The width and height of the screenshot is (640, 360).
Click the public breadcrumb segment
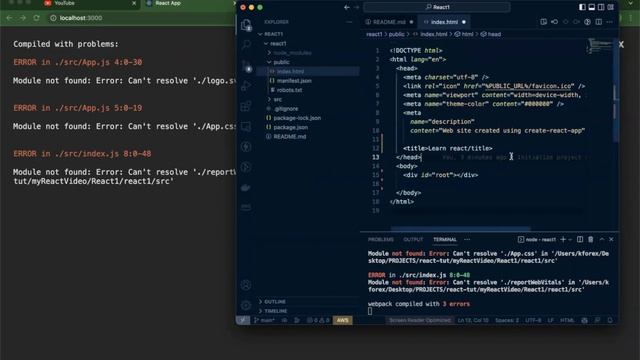[x=396, y=34]
